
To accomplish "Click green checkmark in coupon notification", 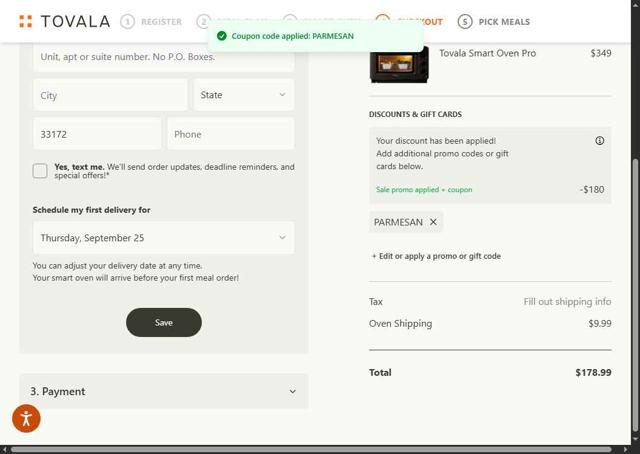I will [x=222, y=36].
